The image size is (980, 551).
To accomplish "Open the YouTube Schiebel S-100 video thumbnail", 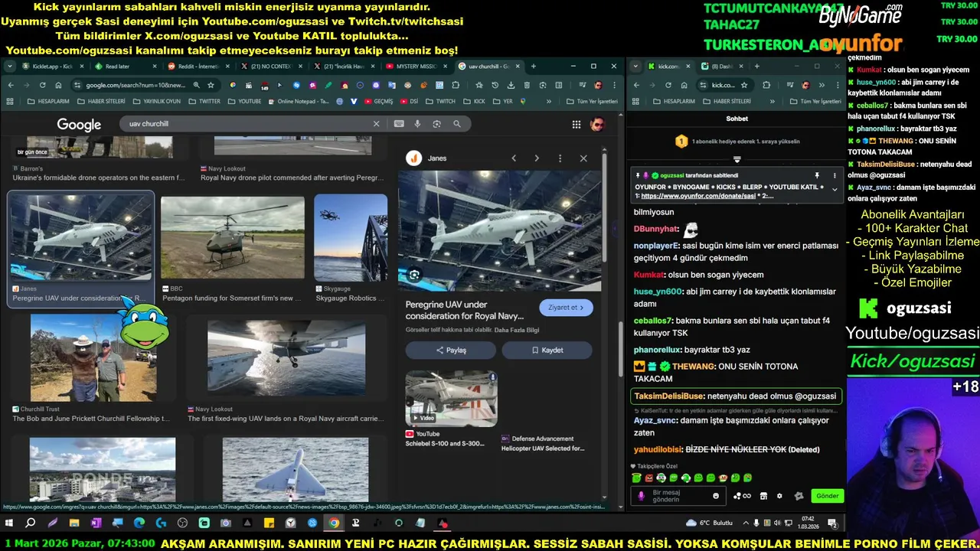I will pos(451,399).
